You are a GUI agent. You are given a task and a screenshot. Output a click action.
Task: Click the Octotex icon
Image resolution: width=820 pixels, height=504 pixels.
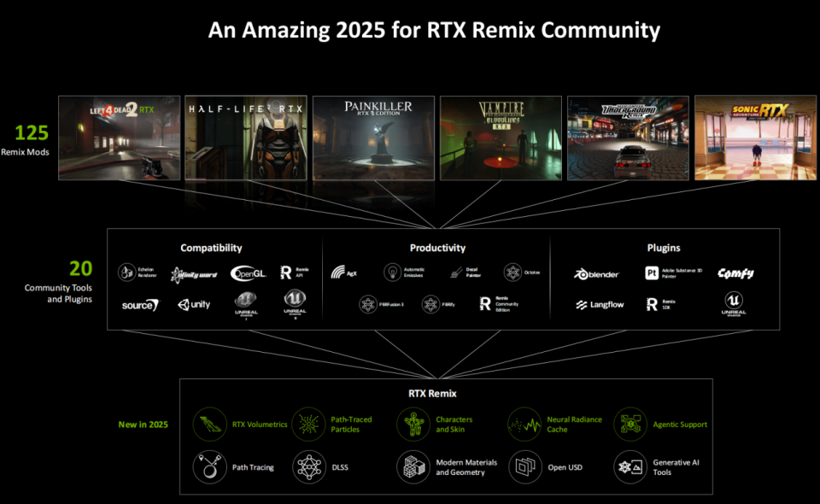tap(512, 273)
